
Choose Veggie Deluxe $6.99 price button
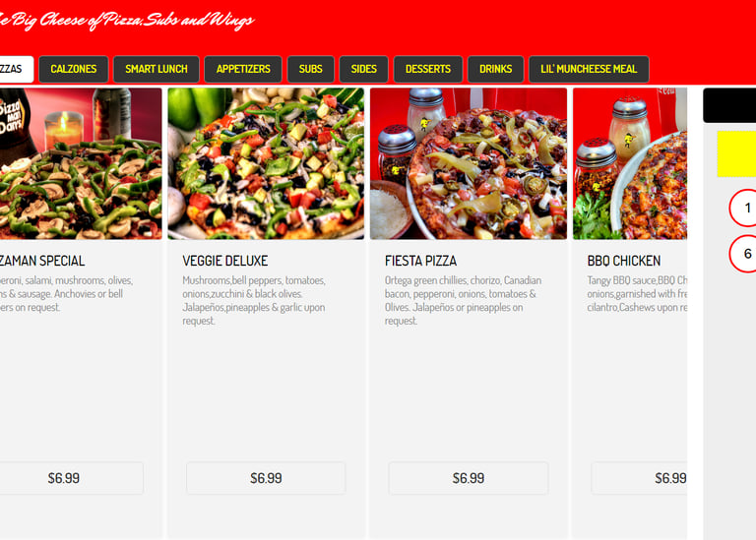[266, 478]
